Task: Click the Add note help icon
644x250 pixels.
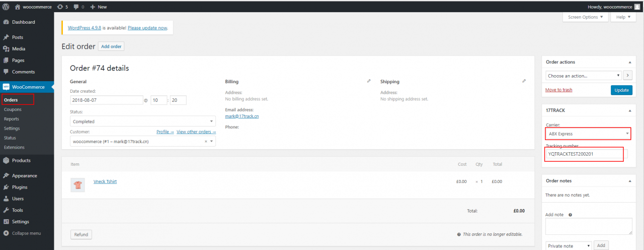Action: click(570, 215)
